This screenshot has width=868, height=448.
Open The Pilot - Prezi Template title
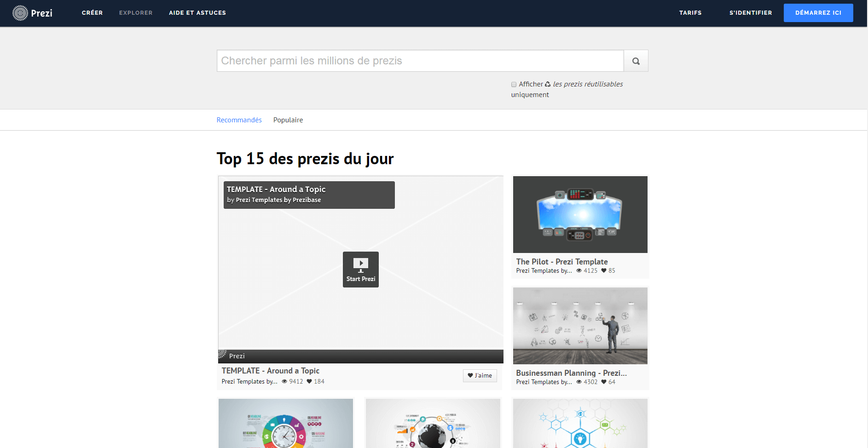coord(562,262)
